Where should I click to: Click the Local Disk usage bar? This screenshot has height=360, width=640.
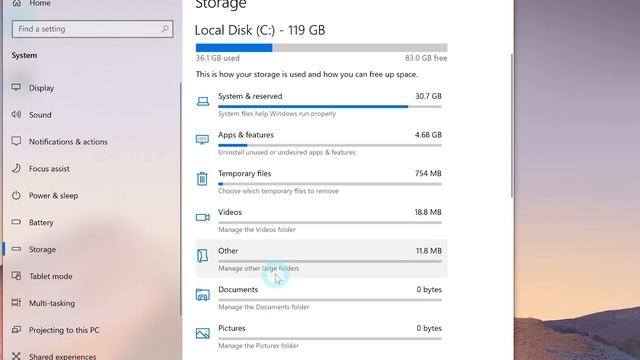point(322,48)
